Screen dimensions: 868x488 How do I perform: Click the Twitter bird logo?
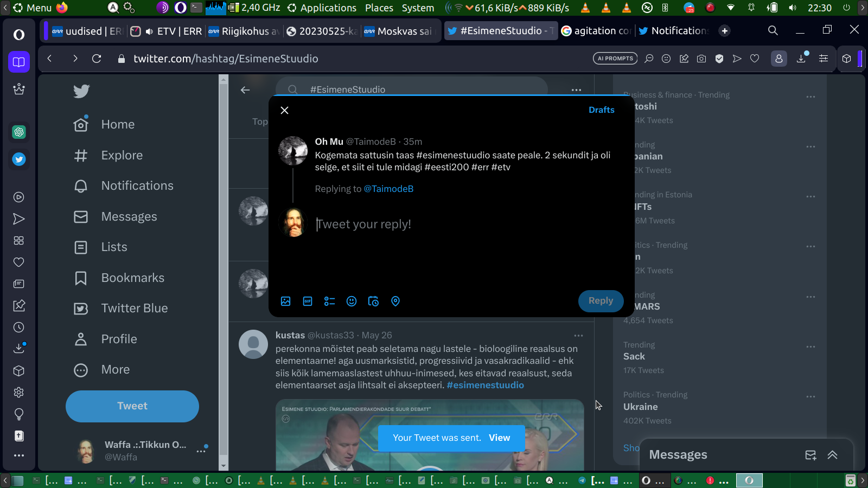click(81, 91)
